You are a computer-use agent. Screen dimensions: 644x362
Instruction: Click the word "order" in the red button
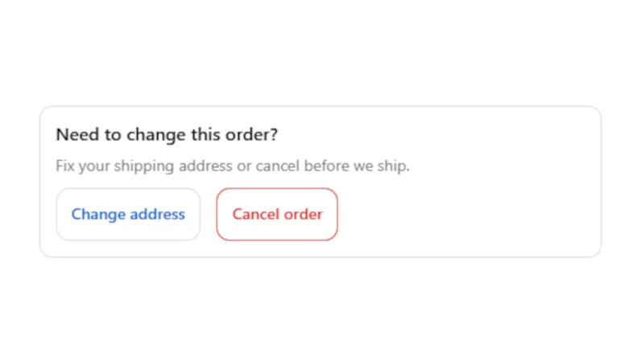(x=303, y=214)
